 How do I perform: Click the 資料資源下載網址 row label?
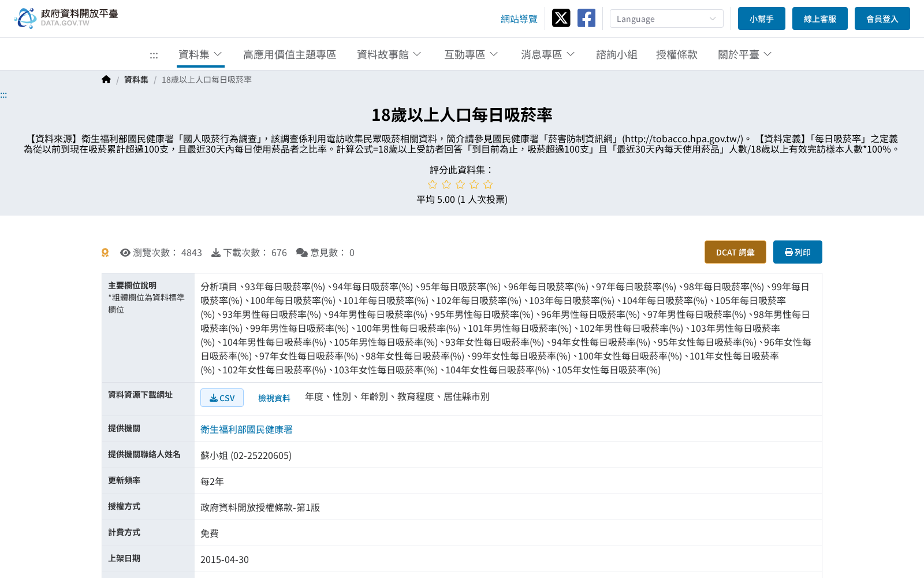click(140, 395)
